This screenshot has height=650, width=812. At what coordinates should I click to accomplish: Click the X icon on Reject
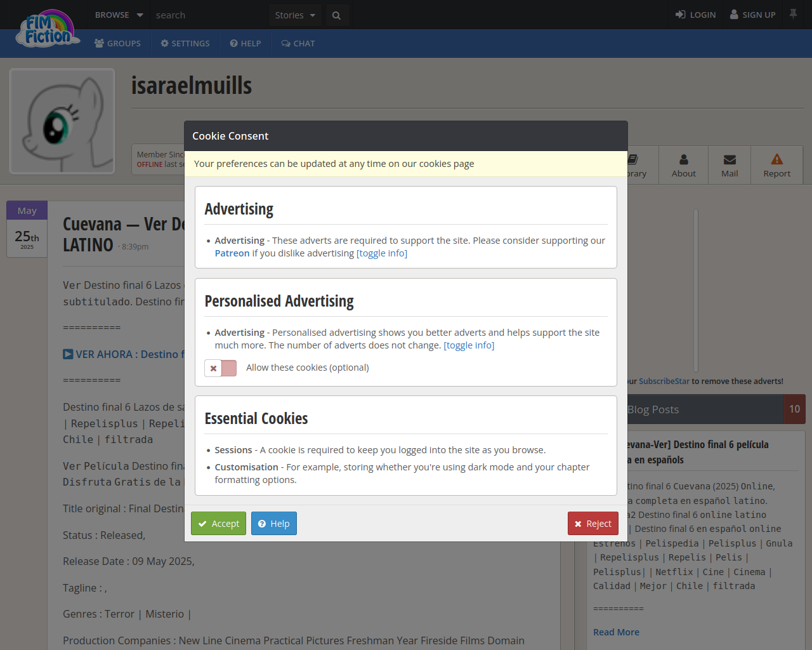[578, 524]
